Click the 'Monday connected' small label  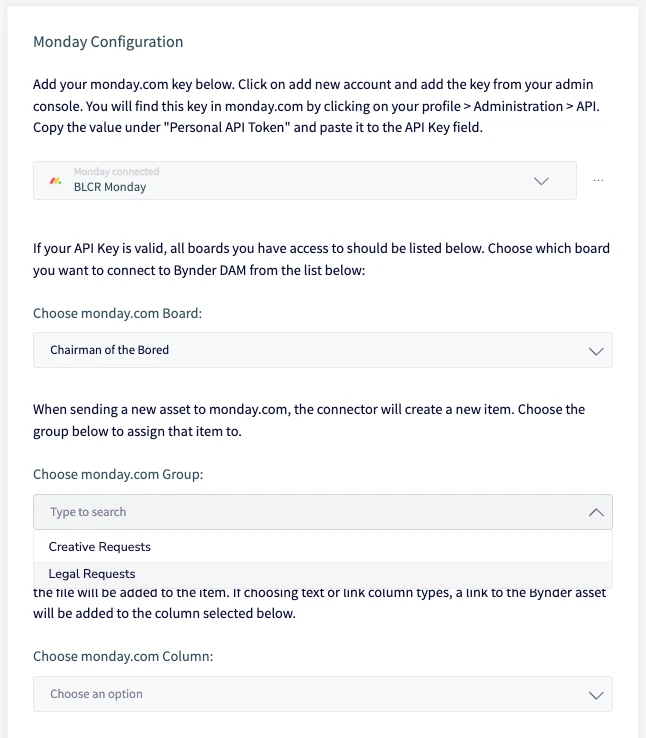point(116,171)
